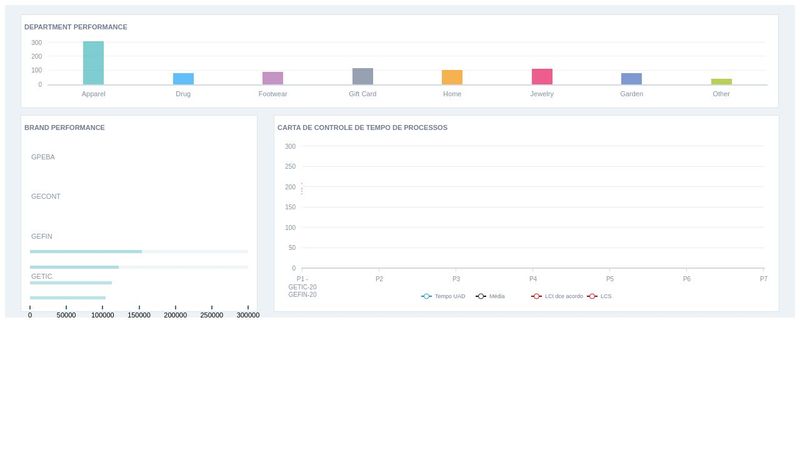
Task: Click the teal Apparel bar
Action: [x=93, y=63]
